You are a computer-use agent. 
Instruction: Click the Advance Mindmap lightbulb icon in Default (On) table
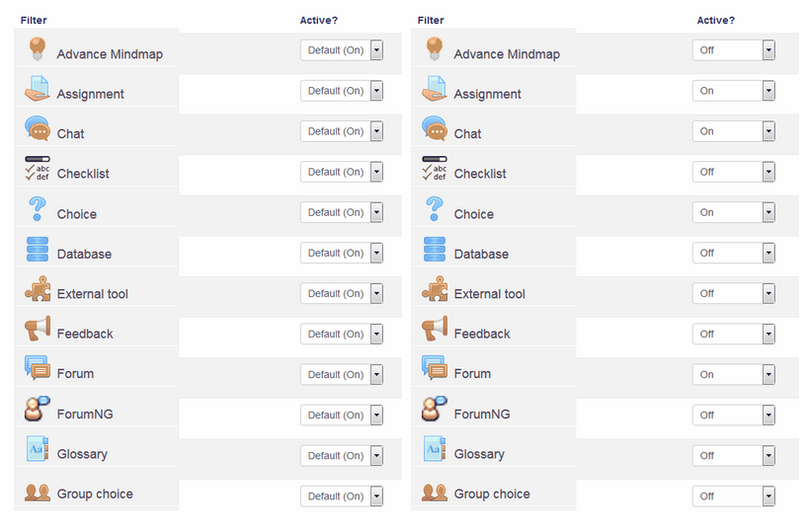[38, 49]
